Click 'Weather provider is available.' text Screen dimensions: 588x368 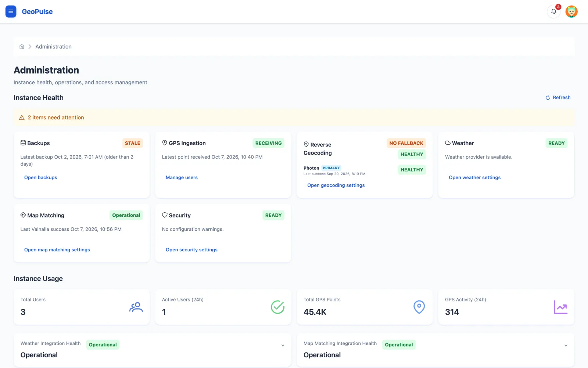point(478,157)
